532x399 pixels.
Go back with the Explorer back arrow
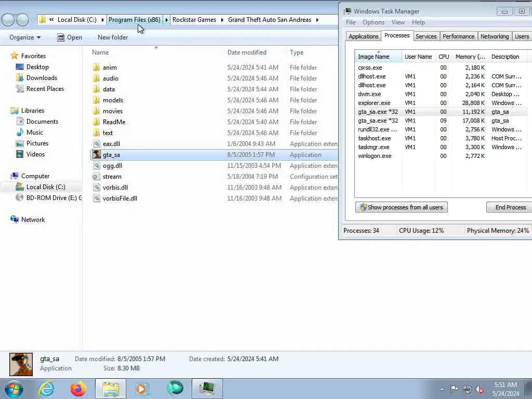point(8,20)
